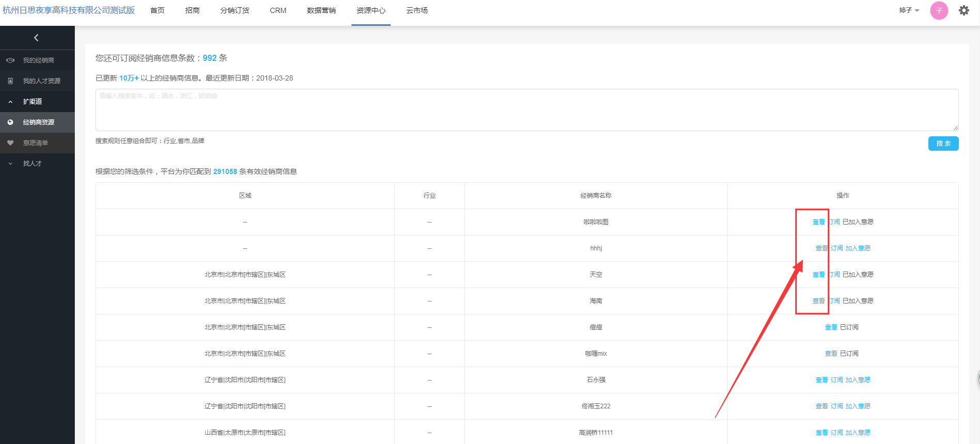Open the 婷子 user dropdown
The width and height of the screenshot is (980, 444).
pyautogui.click(x=909, y=10)
